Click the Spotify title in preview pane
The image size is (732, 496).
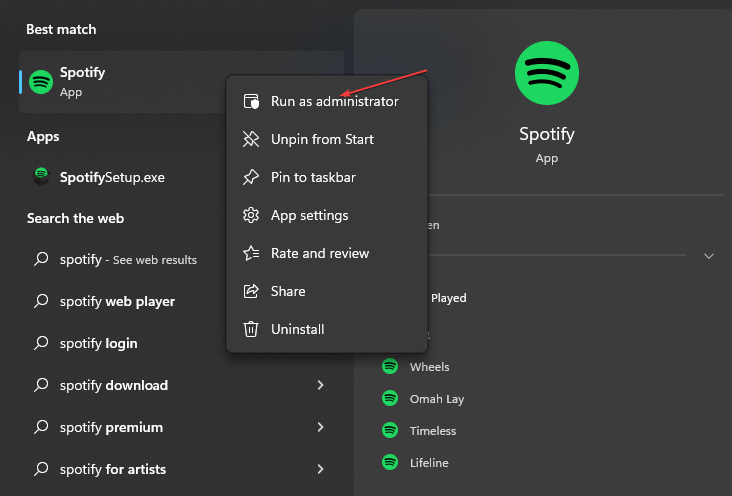pos(547,135)
